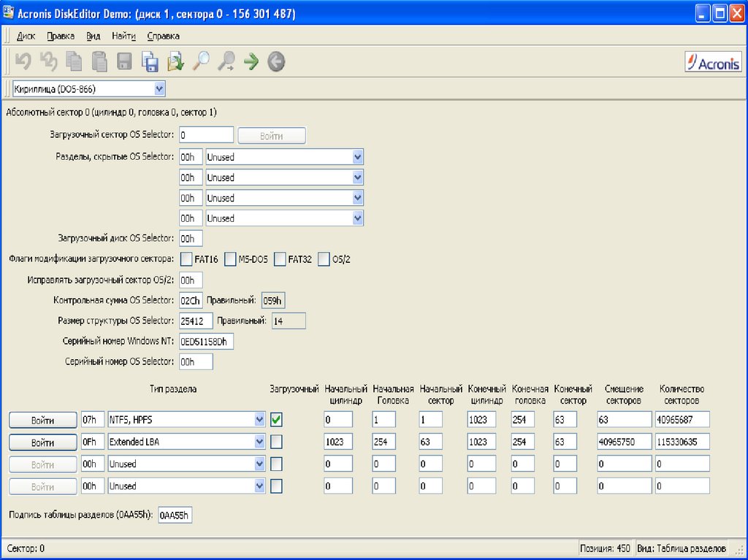
Task: Click the copy toolbar icon
Action: (x=74, y=62)
